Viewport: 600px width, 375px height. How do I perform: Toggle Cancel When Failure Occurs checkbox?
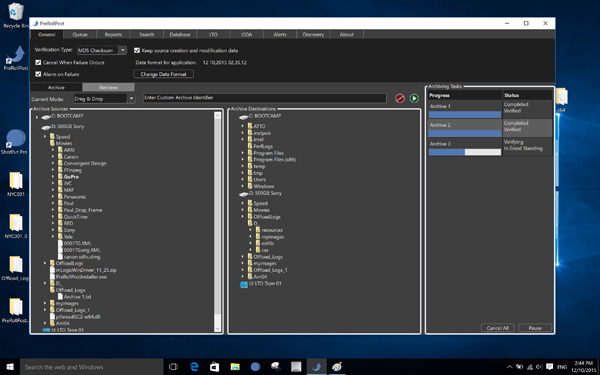pyautogui.click(x=38, y=62)
